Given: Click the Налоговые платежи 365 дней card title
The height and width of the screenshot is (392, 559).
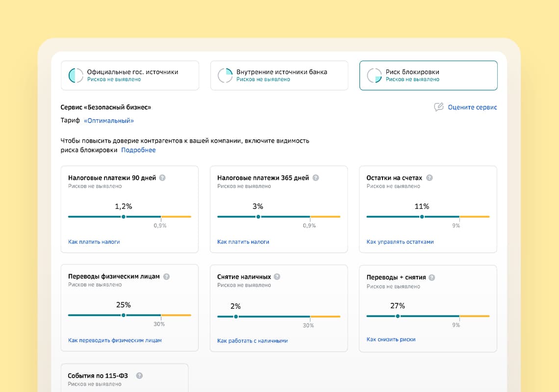Looking at the screenshot, I should coord(263,178).
